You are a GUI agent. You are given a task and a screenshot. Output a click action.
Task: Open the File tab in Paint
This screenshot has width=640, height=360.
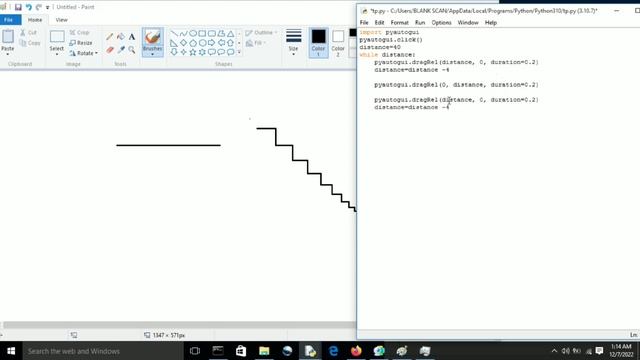tap(9, 20)
